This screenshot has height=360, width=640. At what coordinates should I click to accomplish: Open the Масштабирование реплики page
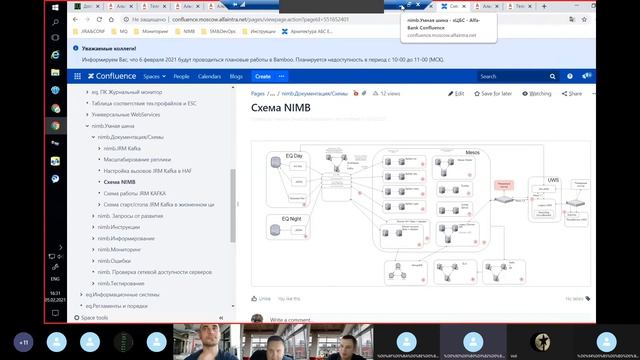point(137,160)
